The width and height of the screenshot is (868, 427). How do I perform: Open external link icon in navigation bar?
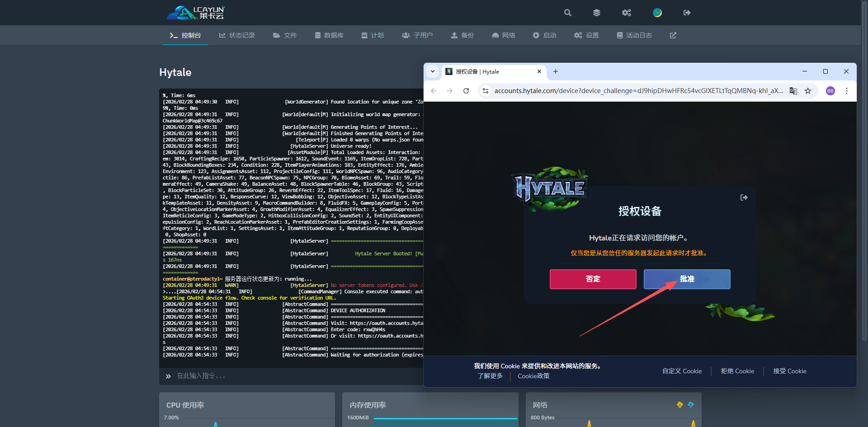[673, 35]
